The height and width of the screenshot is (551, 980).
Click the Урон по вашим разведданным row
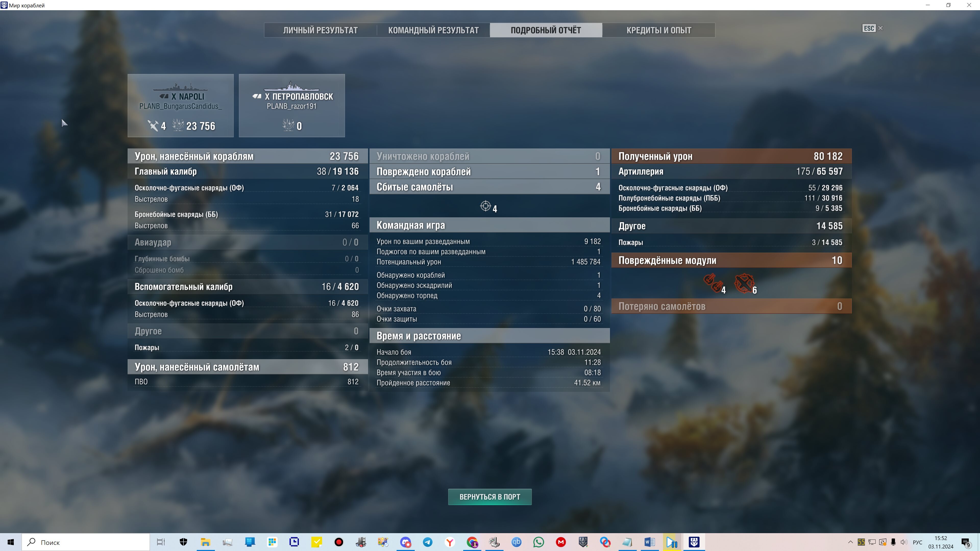(488, 242)
